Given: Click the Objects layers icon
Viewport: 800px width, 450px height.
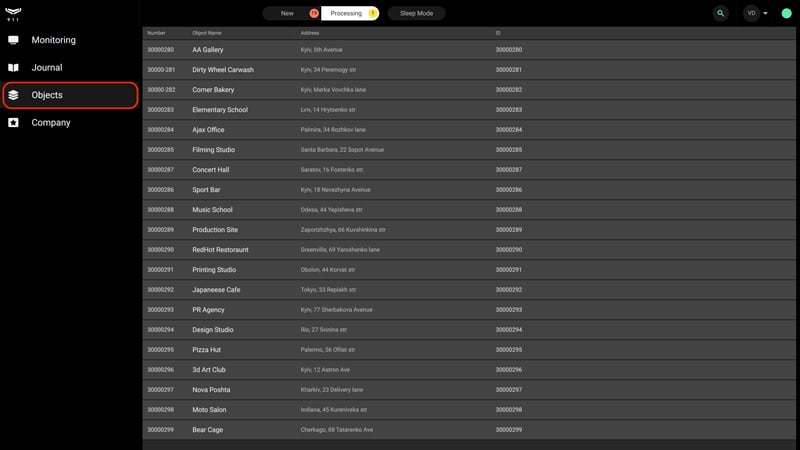Looking at the screenshot, I should click(13, 95).
